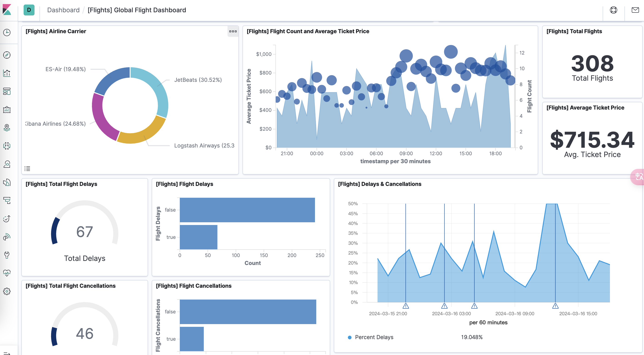The height and width of the screenshot is (355, 644).
Task: Open SIEM icon in sidebar
Action: 7,237
